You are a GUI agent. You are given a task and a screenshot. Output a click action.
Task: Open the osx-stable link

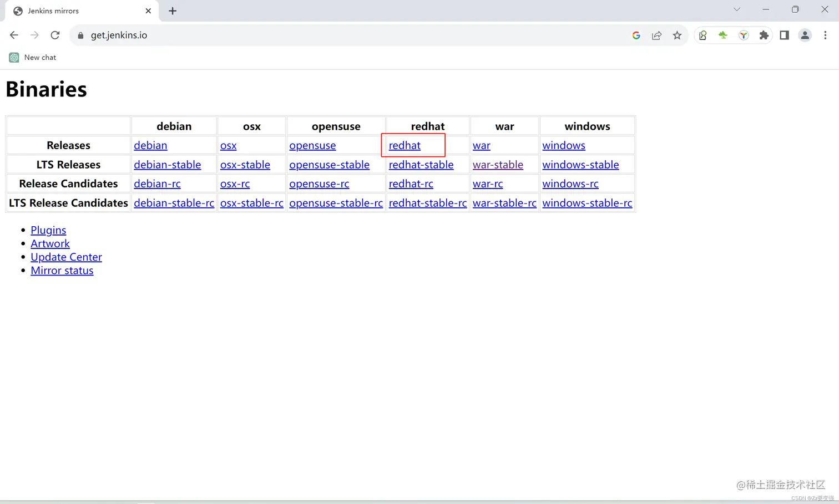point(245,165)
